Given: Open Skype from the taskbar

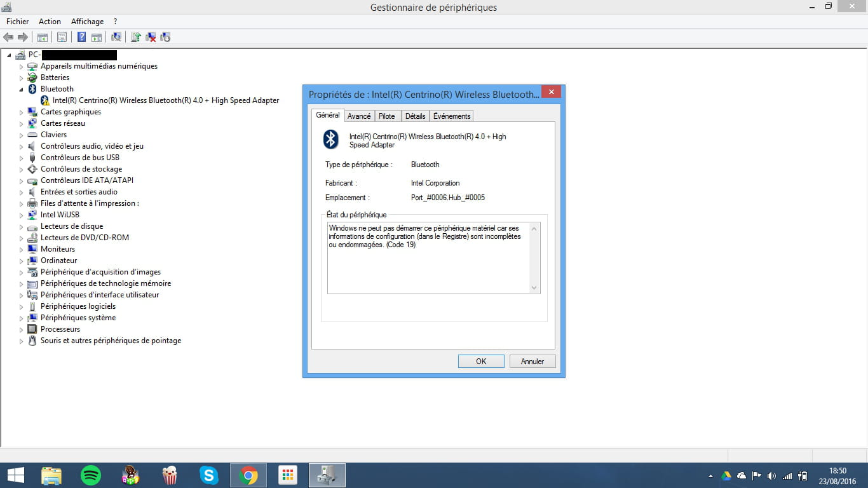Looking at the screenshot, I should [209, 475].
